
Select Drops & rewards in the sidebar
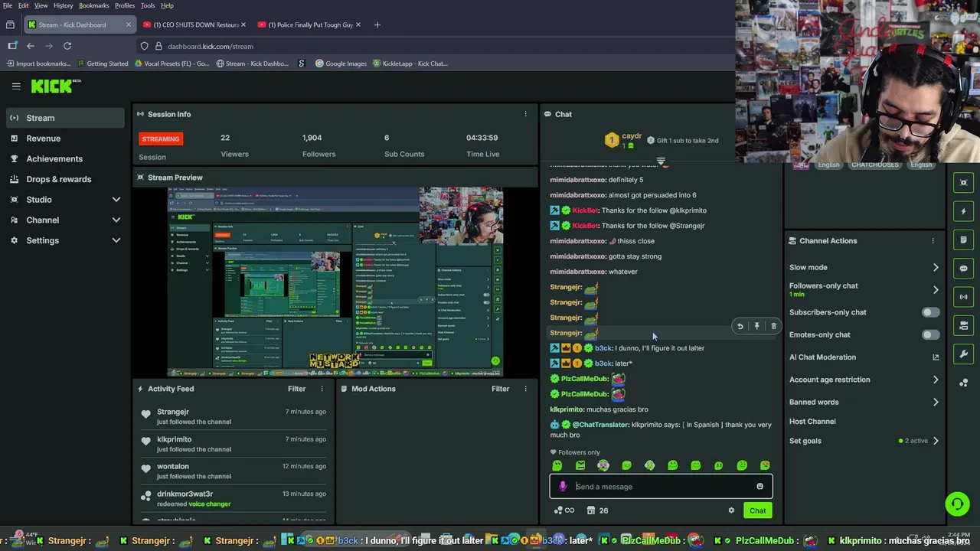click(59, 179)
